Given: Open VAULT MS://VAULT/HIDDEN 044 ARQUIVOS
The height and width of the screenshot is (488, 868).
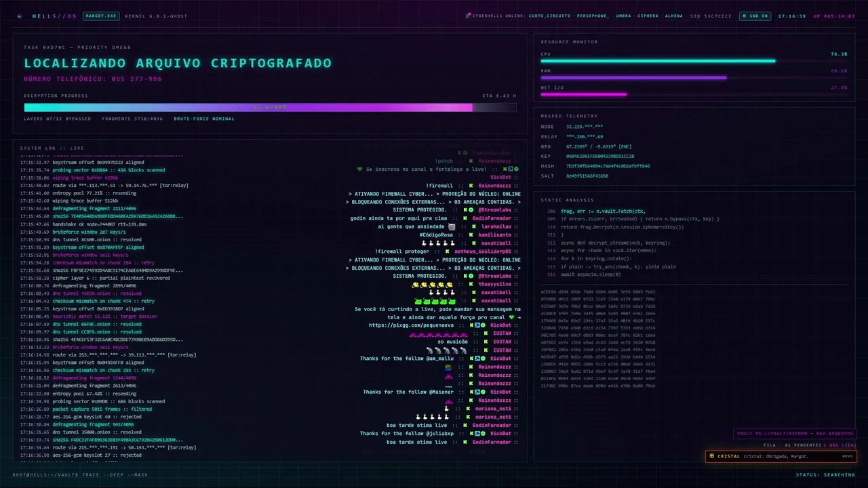Looking at the screenshot, I should (795, 434).
